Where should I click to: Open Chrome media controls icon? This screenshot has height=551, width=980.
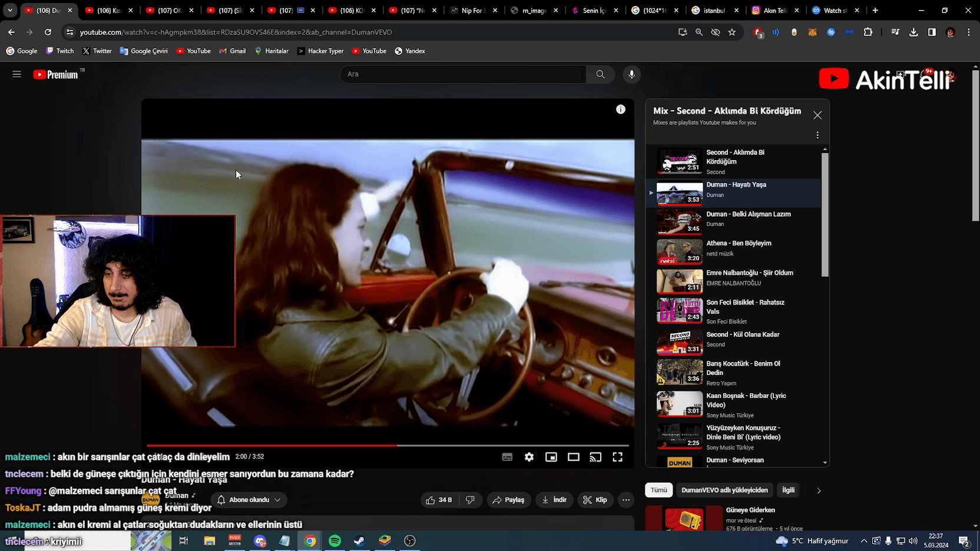(895, 32)
